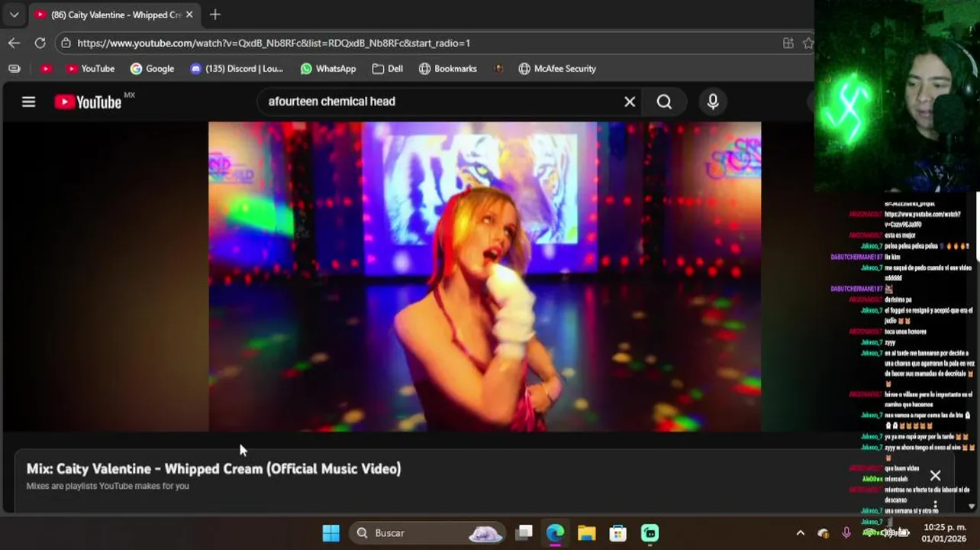Screen dimensions: 980x550
Task: Submit search with the magnifier button
Action: [664, 102]
